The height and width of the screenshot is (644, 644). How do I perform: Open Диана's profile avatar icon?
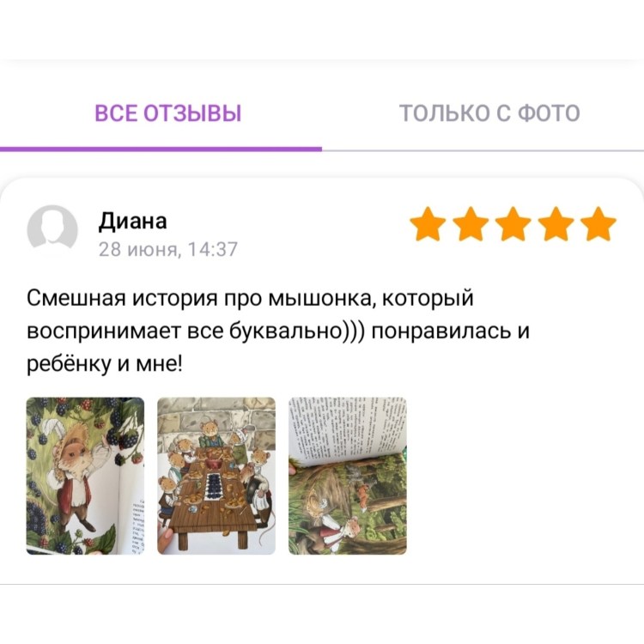point(52,230)
